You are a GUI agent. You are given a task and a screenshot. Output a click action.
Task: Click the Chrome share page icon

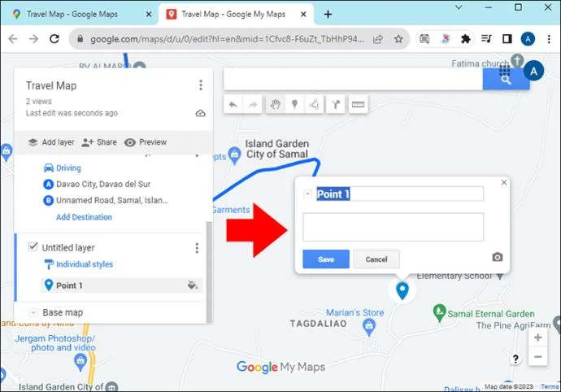point(378,39)
